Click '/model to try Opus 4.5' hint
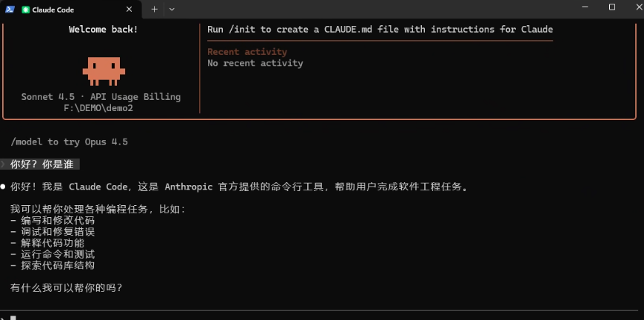This screenshot has width=644, height=320. [x=69, y=142]
